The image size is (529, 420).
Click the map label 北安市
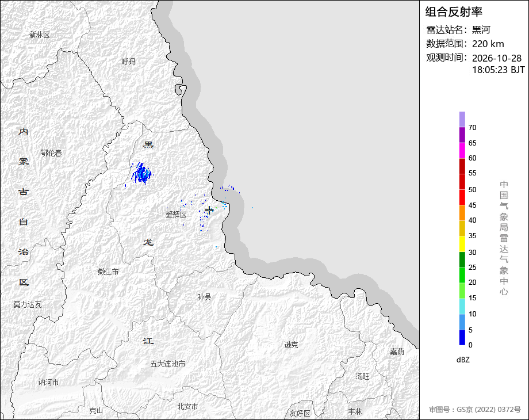(x=187, y=407)
